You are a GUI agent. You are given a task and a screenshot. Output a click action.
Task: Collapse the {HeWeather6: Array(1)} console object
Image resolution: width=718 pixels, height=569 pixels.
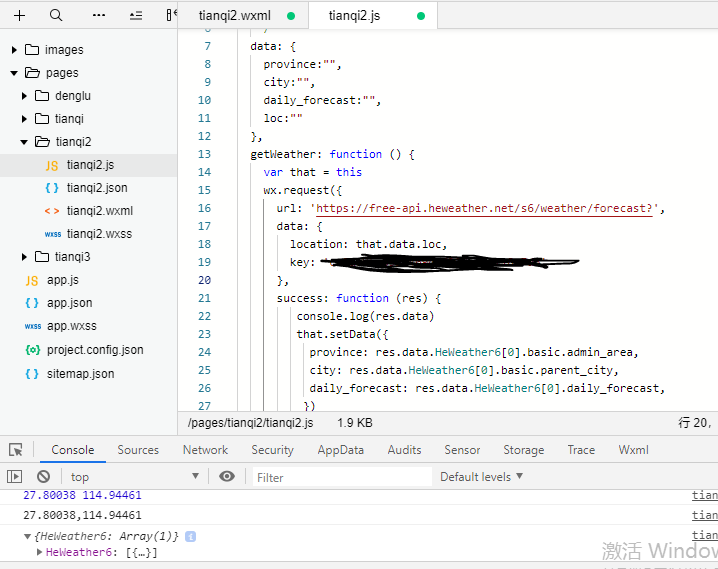click(x=27, y=536)
